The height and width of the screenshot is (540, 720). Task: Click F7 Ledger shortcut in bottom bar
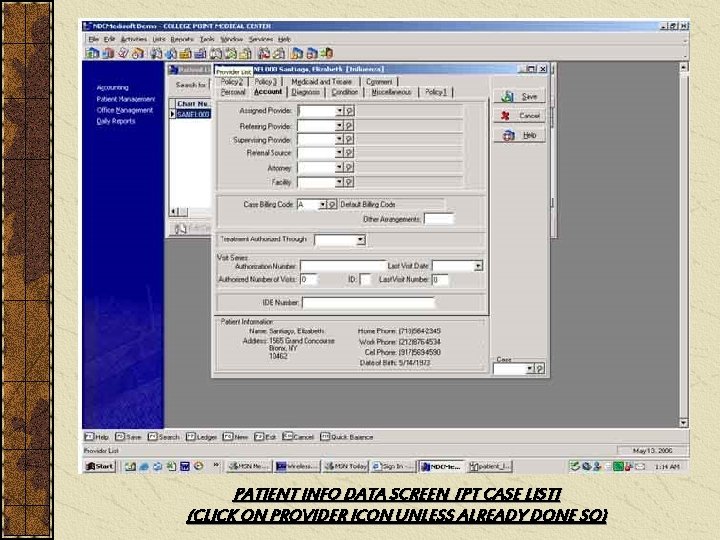(201, 437)
